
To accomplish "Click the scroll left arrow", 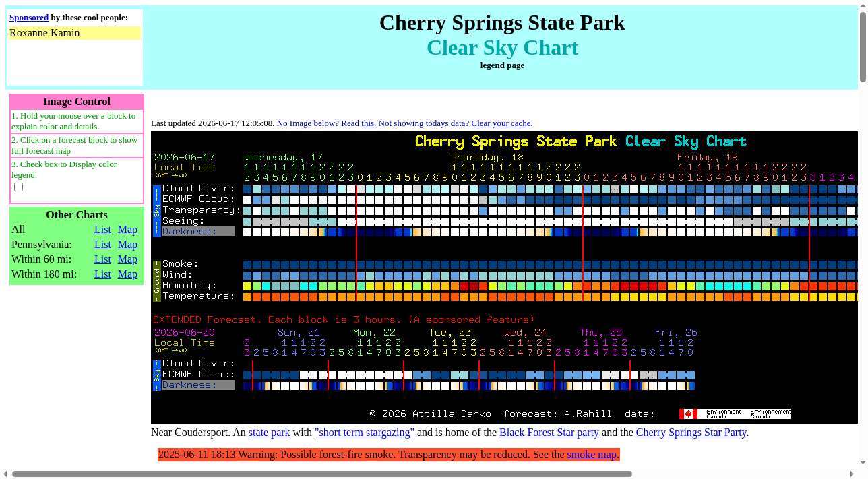I will [5, 474].
